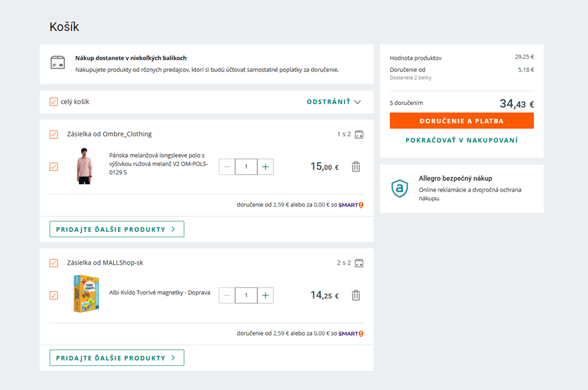Click SMART badge in Ombre_Clothing delivery line
Image resolution: width=588 pixels, height=390 pixels.
(351, 205)
